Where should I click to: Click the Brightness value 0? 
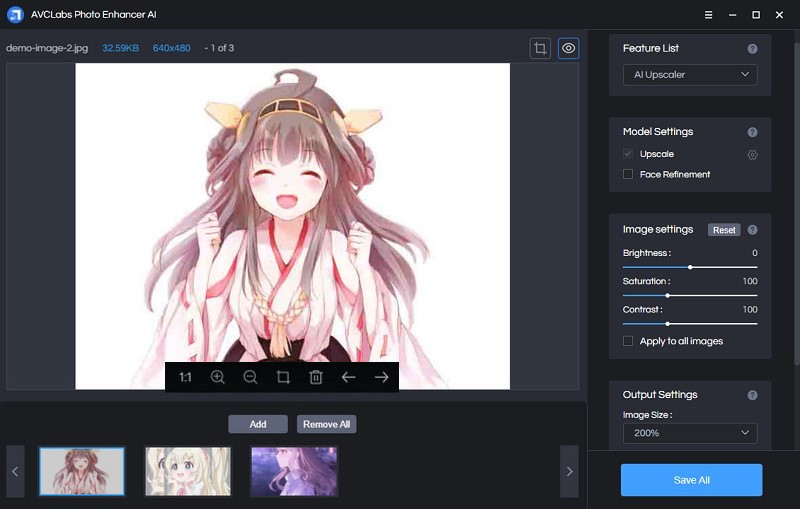[x=755, y=253]
